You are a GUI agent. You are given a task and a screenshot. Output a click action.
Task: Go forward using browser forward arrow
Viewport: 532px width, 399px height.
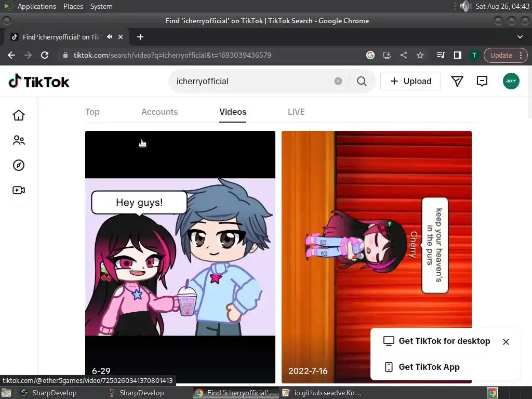point(28,55)
